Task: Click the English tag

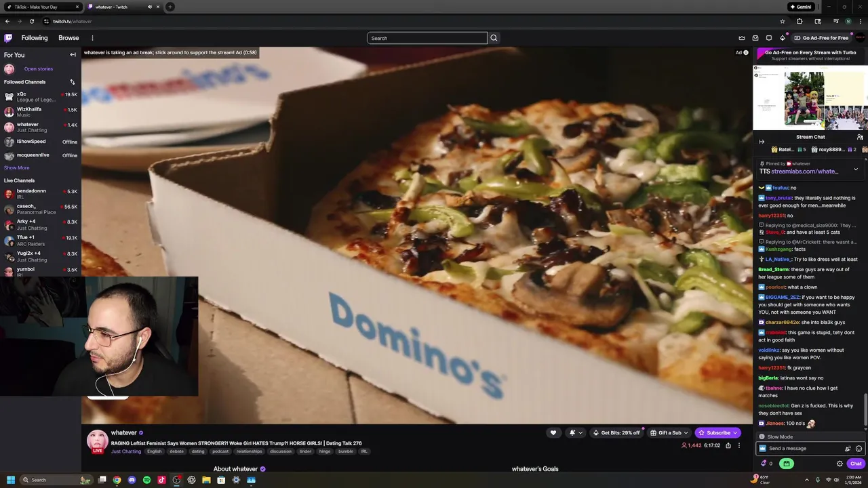Action: click(x=155, y=451)
